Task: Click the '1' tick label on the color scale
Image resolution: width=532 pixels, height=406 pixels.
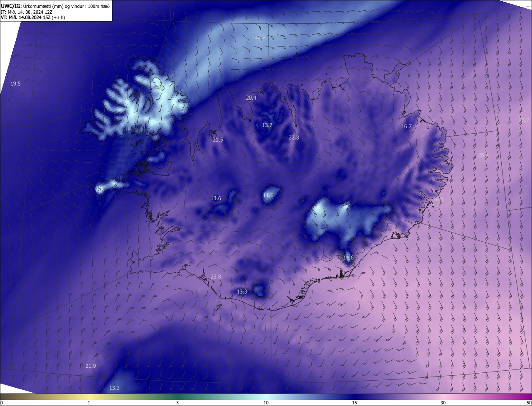Action: (x=89, y=403)
